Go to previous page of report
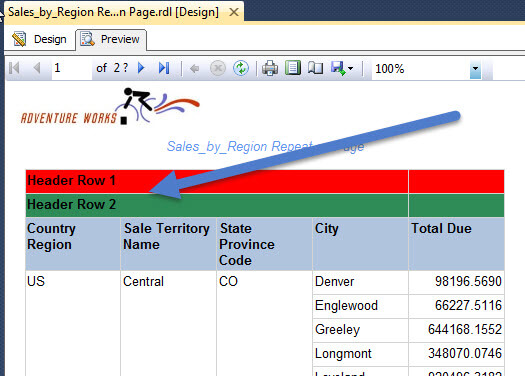525x376 pixels. [37, 68]
